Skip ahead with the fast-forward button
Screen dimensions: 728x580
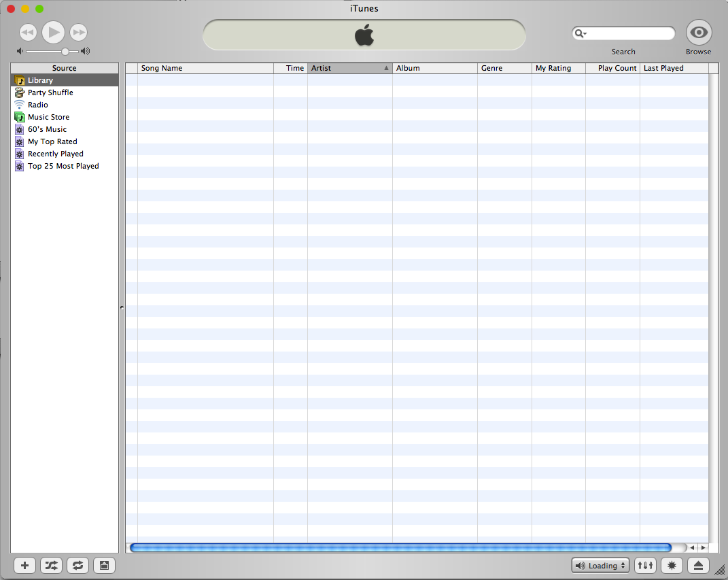(x=78, y=33)
